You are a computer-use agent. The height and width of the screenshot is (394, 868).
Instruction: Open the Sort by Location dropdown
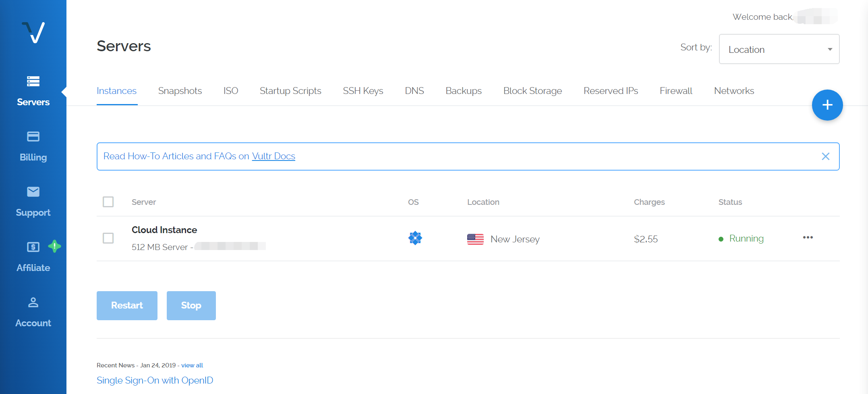tap(779, 49)
